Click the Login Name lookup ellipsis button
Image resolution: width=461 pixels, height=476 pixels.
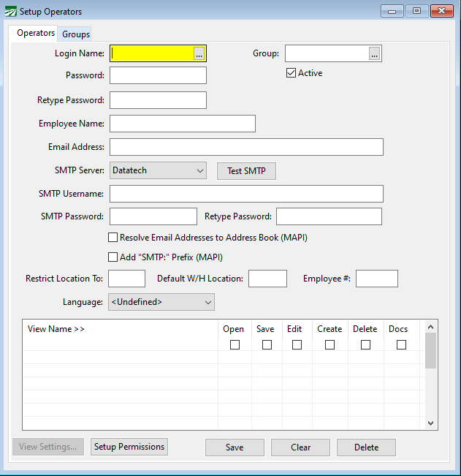(199, 54)
